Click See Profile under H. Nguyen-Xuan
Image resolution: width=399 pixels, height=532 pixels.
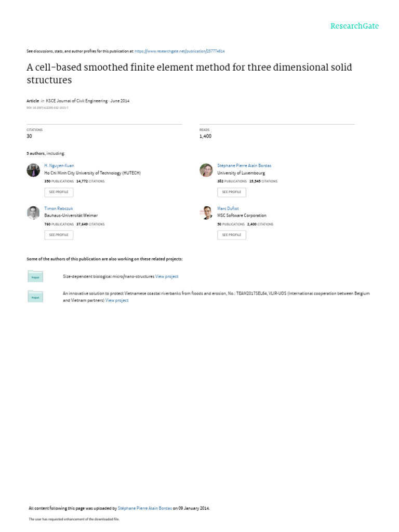point(59,192)
